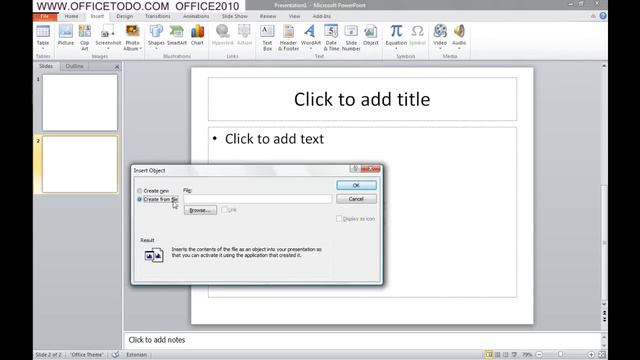Open the Animations tab

pyautogui.click(x=196, y=16)
